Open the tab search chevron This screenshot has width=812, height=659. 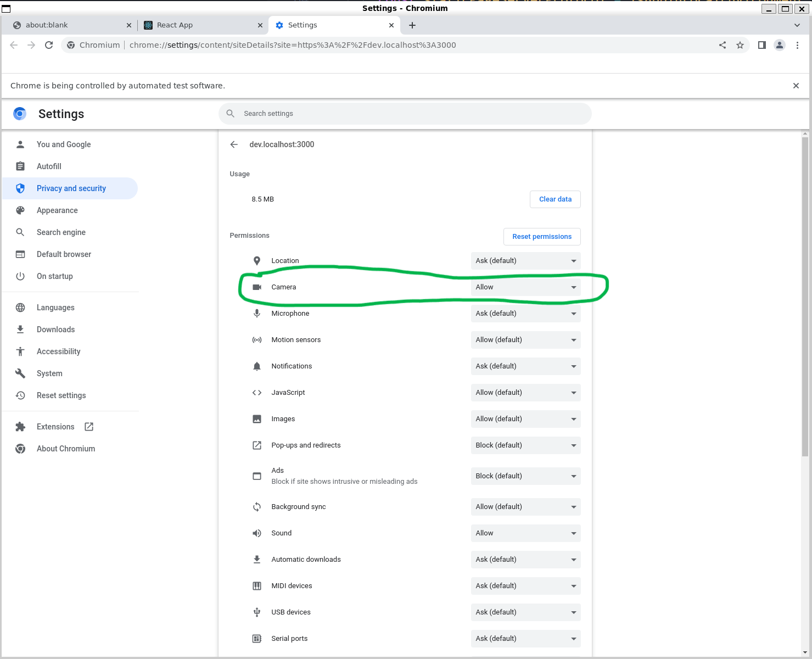pos(797,25)
